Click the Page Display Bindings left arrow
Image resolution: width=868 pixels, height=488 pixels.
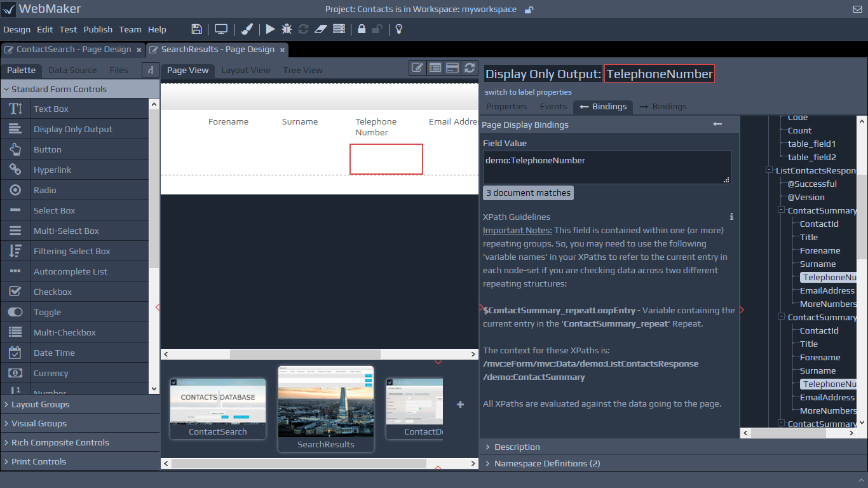[717, 125]
